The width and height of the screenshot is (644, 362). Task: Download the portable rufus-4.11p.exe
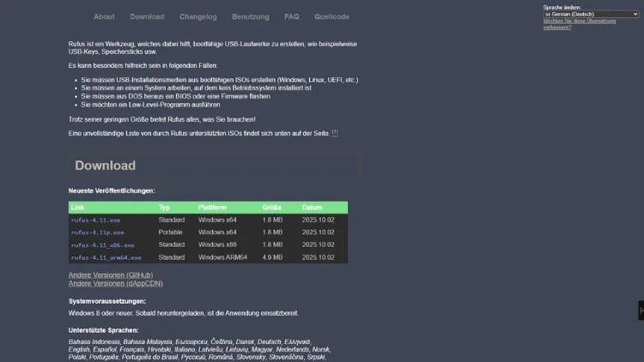coord(97,232)
